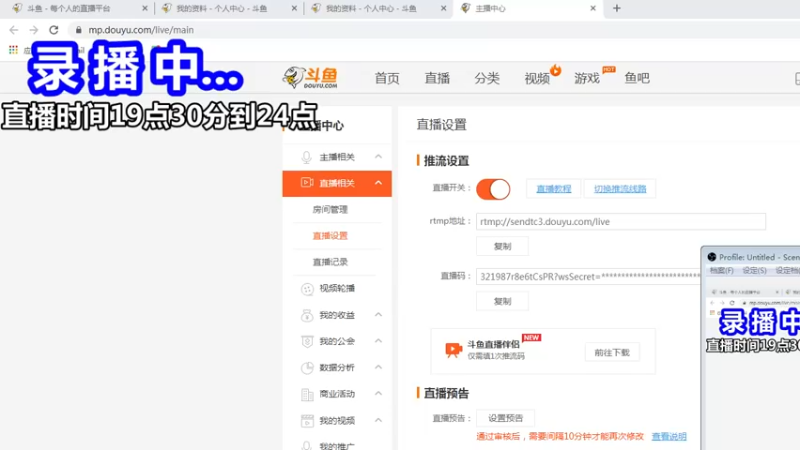800x450 pixels.
Task: Click the browser address bar URL
Action: pos(141,30)
